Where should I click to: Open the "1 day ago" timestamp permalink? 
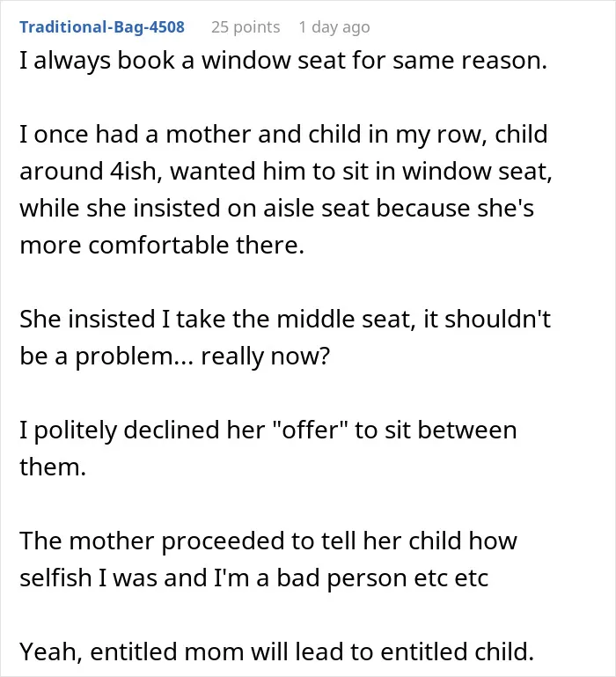point(334,26)
